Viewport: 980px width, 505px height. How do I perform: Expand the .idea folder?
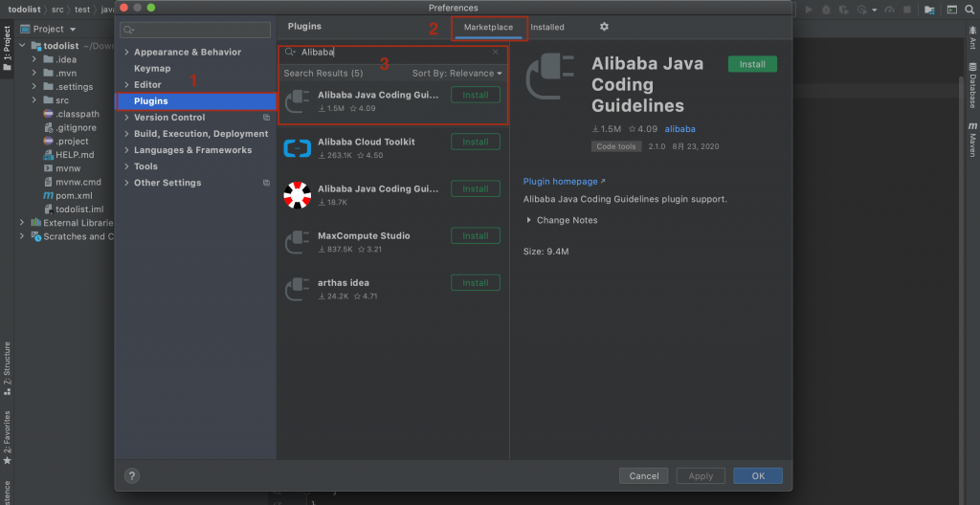pos(35,59)
